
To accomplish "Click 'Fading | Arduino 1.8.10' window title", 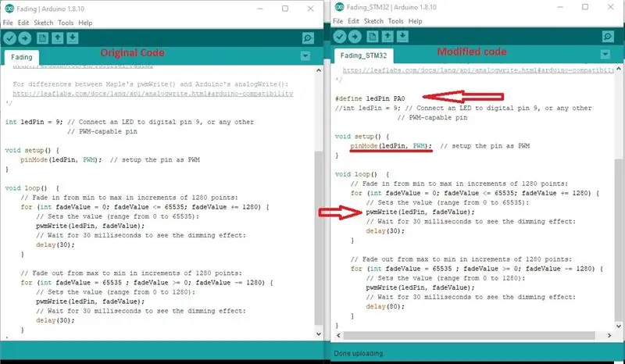I will coord(51,9).
